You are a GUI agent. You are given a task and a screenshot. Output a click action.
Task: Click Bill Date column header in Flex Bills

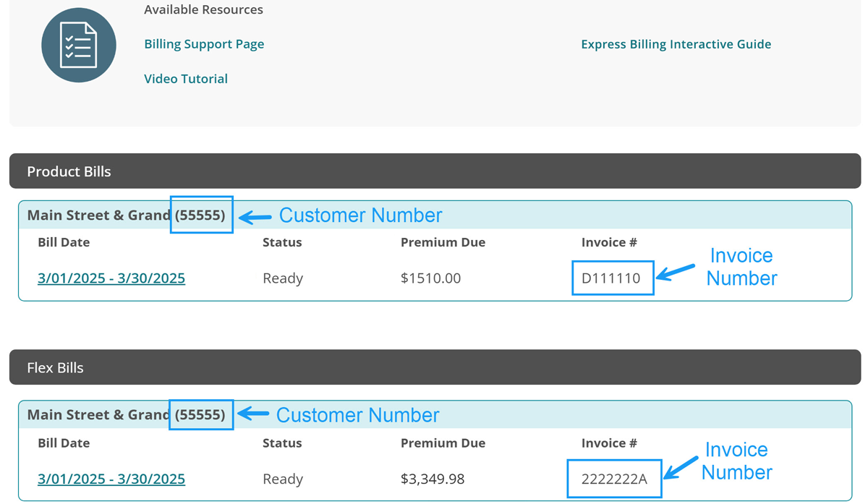(x=64, y=443)
